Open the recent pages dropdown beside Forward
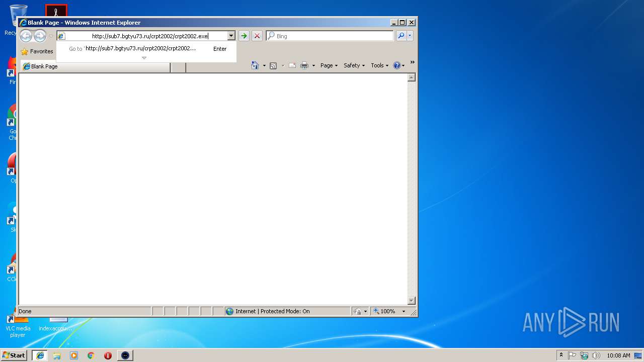This screenshot has height=362, width=644. click(x=51, y=36)
